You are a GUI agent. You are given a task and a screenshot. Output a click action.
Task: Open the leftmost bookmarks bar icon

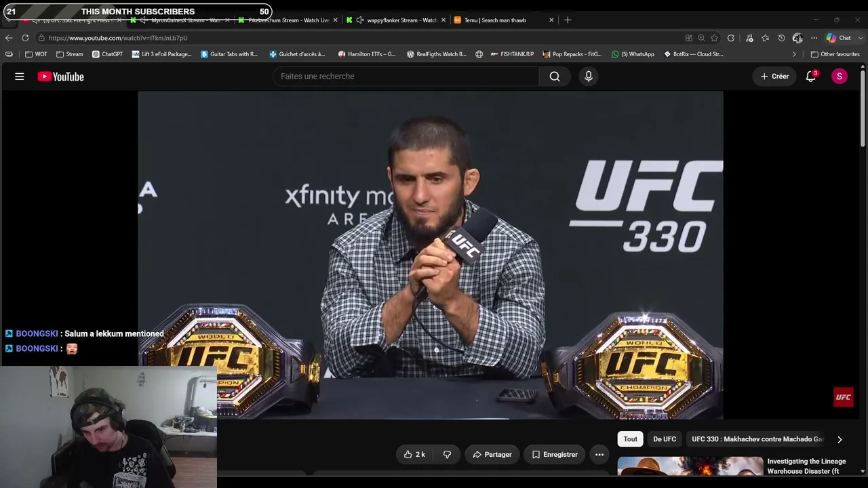pyautogui.click(x=9, y=54)
